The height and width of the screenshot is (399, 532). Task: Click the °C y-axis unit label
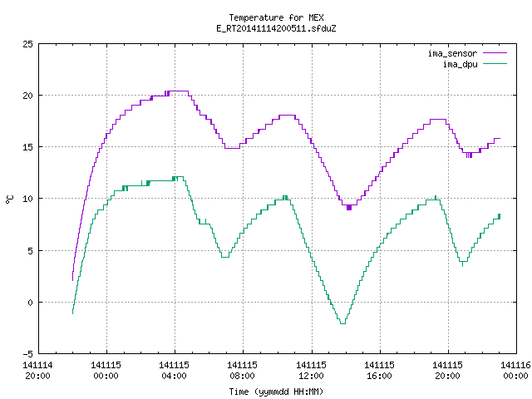(9, 199)
